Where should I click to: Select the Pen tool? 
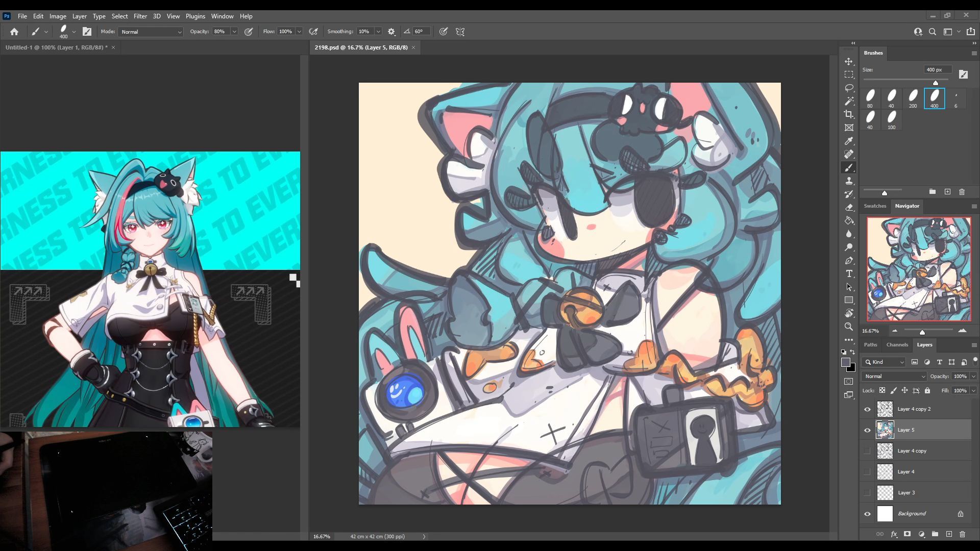pyautogui.click(x=849, y=261)
